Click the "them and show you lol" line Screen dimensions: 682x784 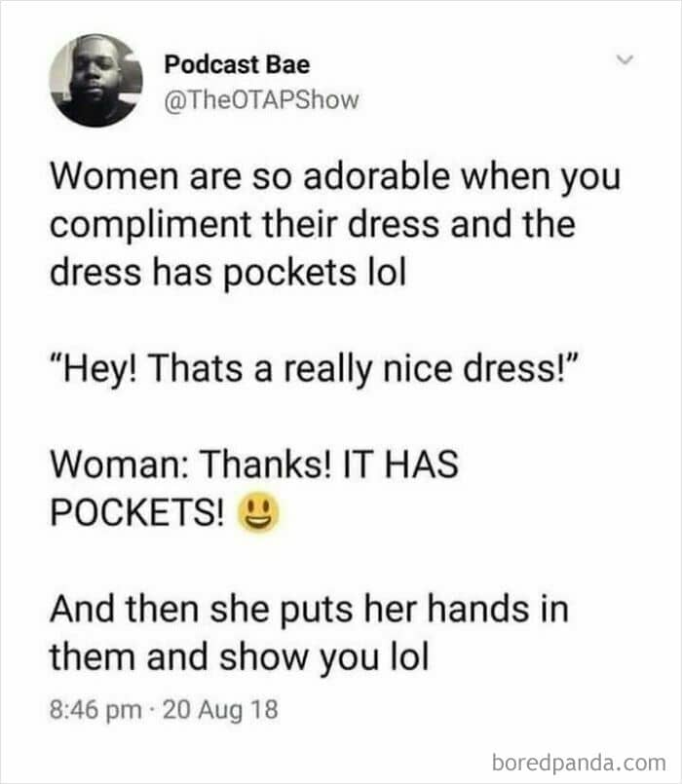coord(239,657)
